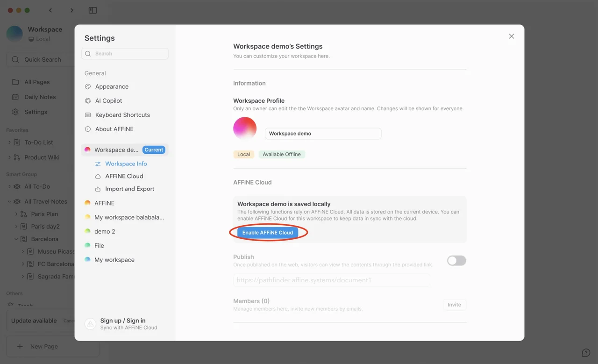The width and height of the screenshot is (598, 364).
Task: Click the workspace profile avatar
Action: [x=245, y=128]
